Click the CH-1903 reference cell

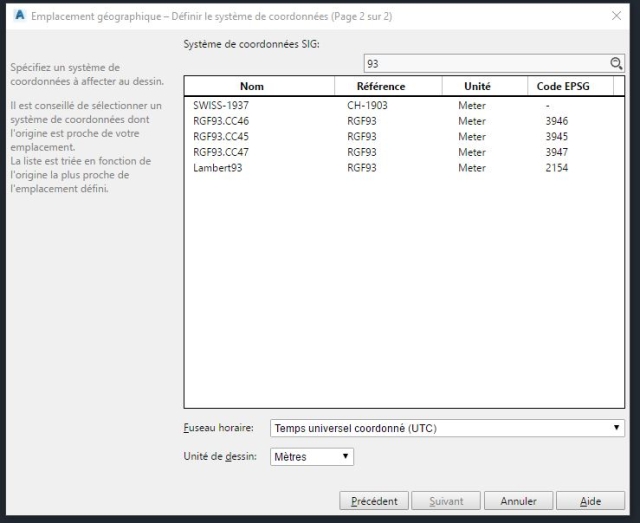coord(367,105)
